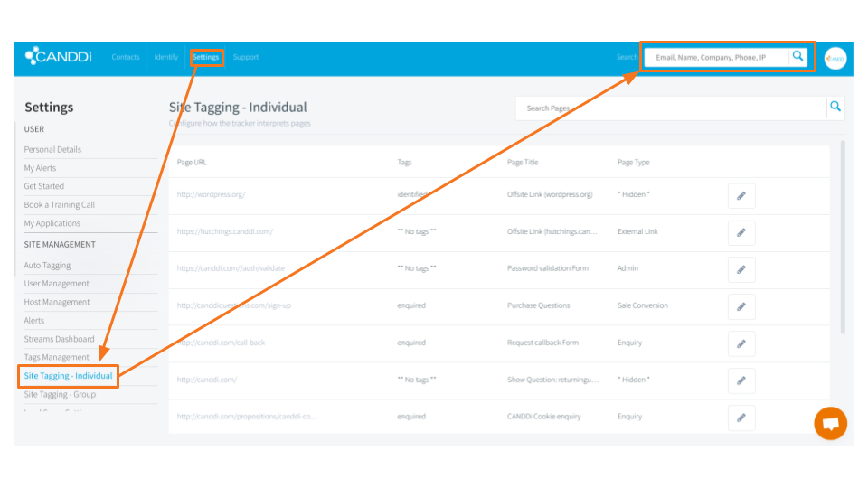Select Site Tagging - Group
The image size is (868, 488).
60,394
